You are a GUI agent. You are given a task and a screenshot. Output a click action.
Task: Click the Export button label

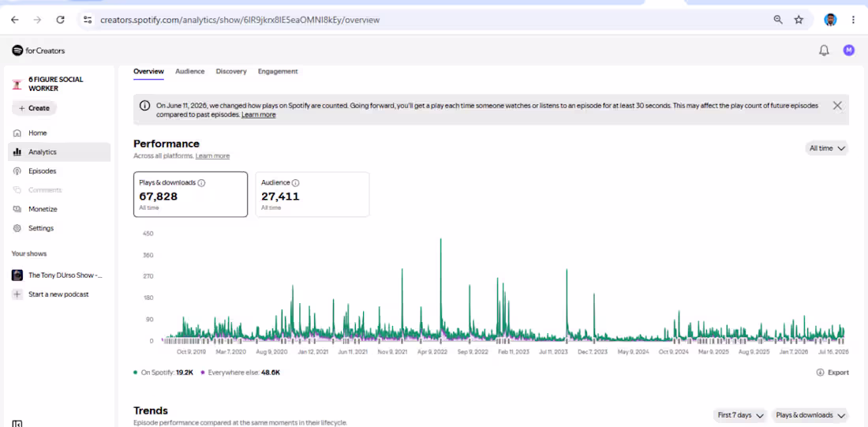click(838, 373)
